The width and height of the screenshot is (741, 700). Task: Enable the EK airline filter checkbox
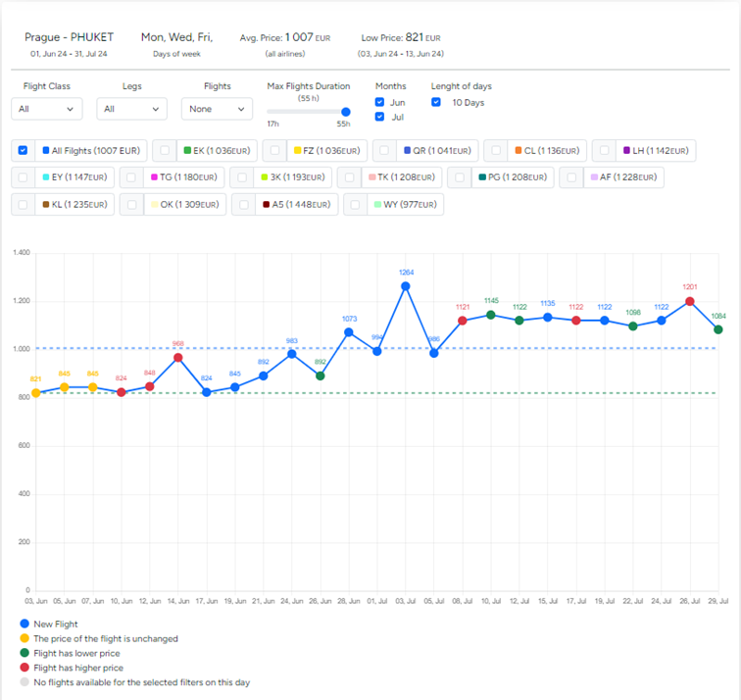pos(165,151)
